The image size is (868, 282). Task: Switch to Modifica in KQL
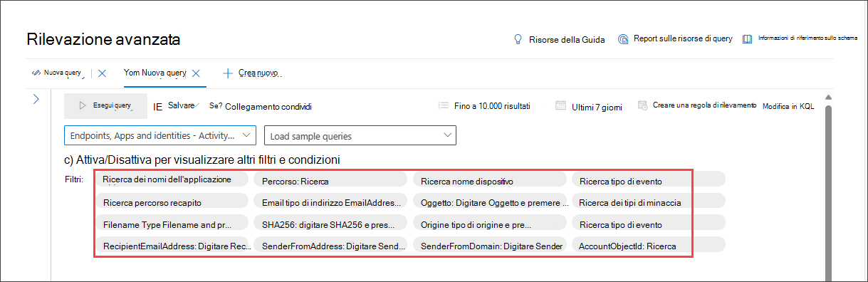click(788, 106)
